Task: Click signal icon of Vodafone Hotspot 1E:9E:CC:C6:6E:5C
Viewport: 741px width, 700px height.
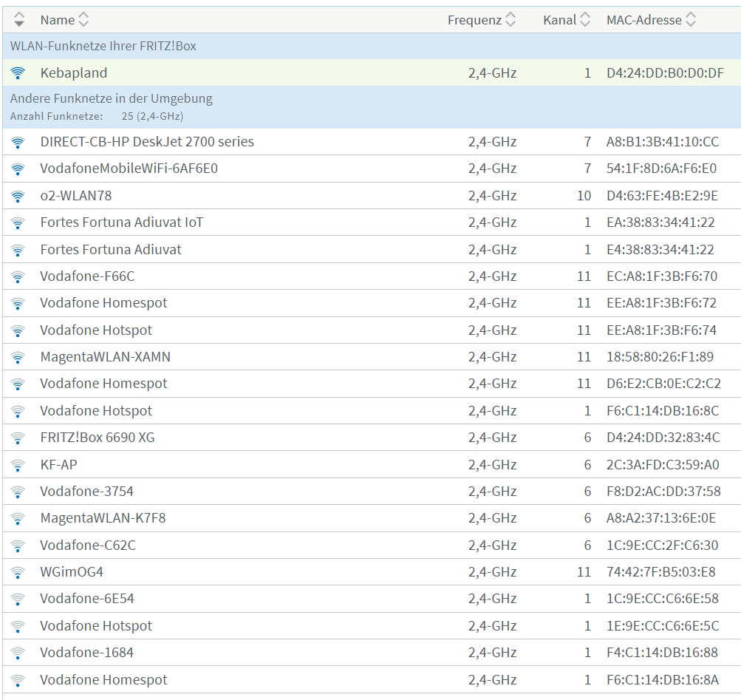Action: point(18,626)
